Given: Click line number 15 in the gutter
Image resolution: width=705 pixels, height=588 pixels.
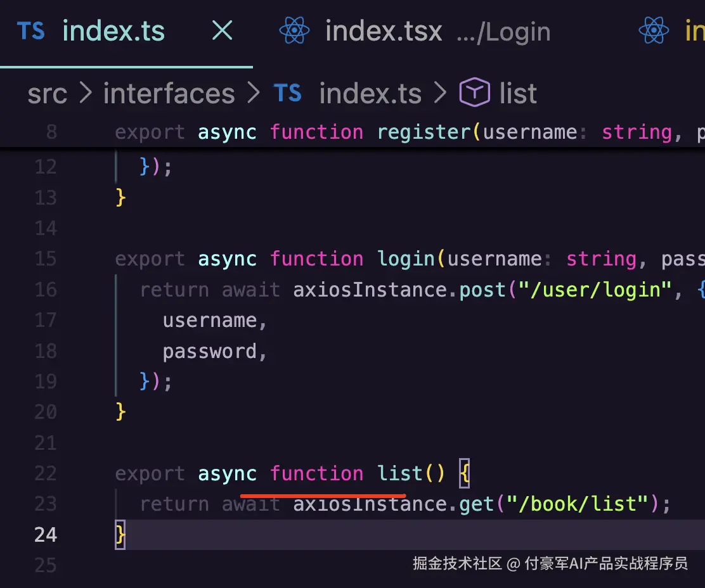Looking at the screenshot, I should coord(46,259).
